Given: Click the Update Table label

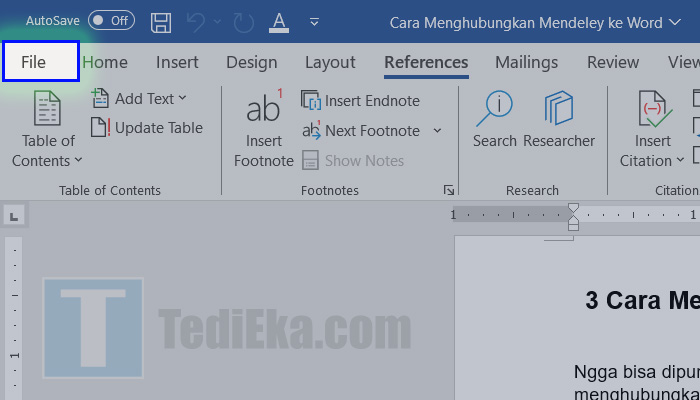Looking at the screenshot, I should pyautogui.click(x=159, y=128).
